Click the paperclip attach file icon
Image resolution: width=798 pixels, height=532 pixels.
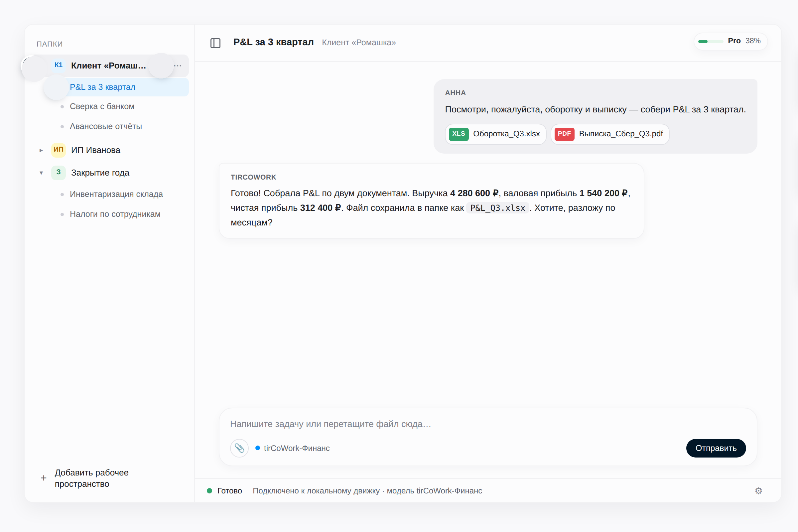click(x=239, y=448)
